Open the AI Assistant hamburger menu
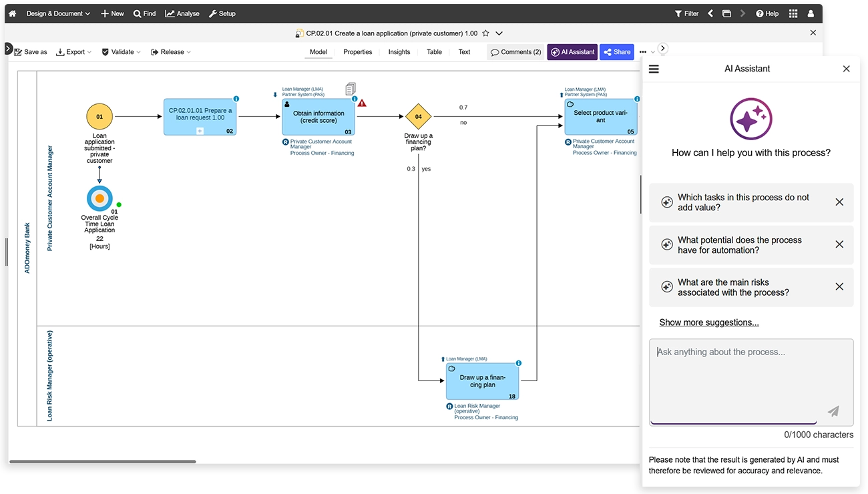The width and height of the screenshot is (868, 494). tap(654, 69)
